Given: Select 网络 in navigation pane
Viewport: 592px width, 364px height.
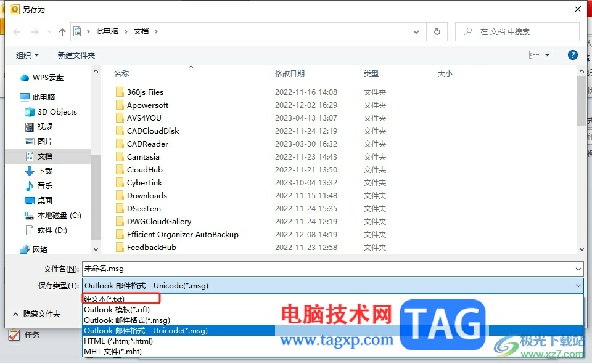Looking at the screenshot, I should point(34,249).
